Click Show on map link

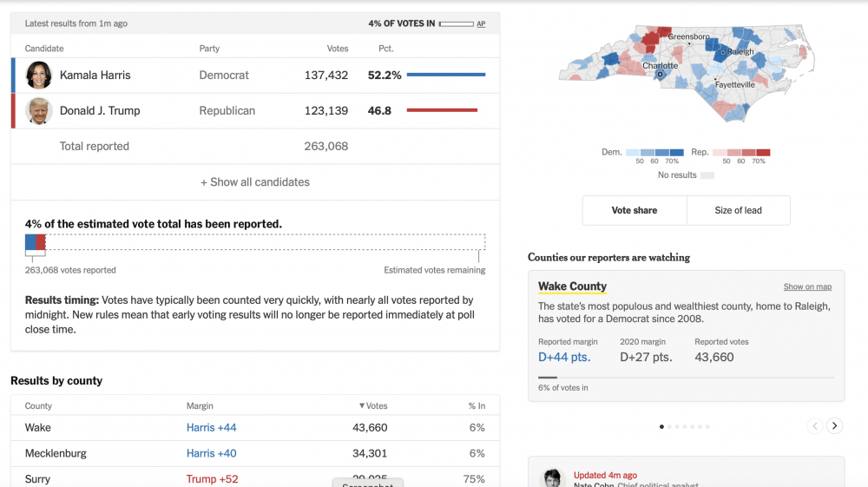pyautogui.click(x=807, y=286)
